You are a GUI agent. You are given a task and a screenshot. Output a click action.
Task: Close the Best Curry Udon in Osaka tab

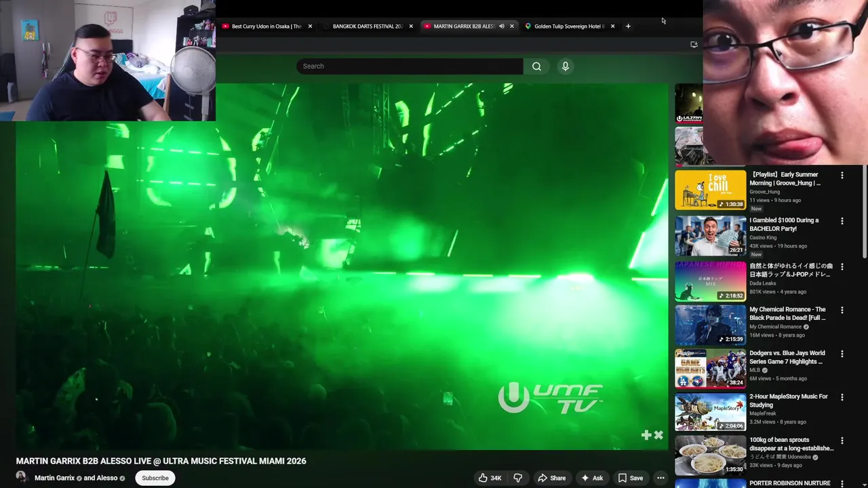click(310, 26)
